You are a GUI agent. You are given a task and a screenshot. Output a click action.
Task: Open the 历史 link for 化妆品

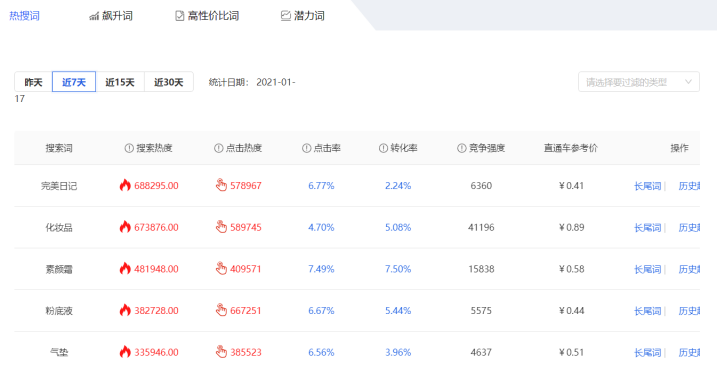point(689,228)
